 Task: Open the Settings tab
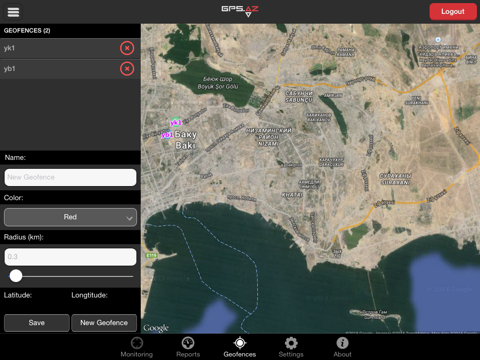291,347
